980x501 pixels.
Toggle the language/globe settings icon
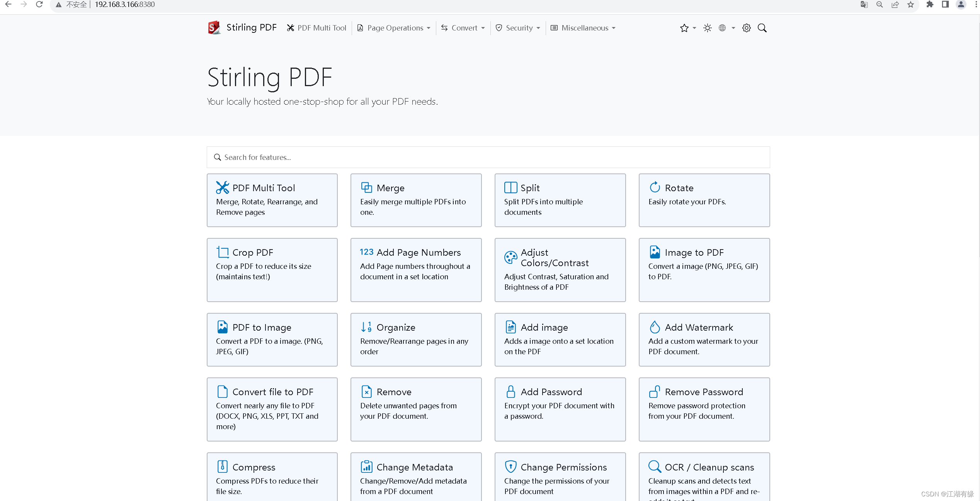(x=723, y=27)
